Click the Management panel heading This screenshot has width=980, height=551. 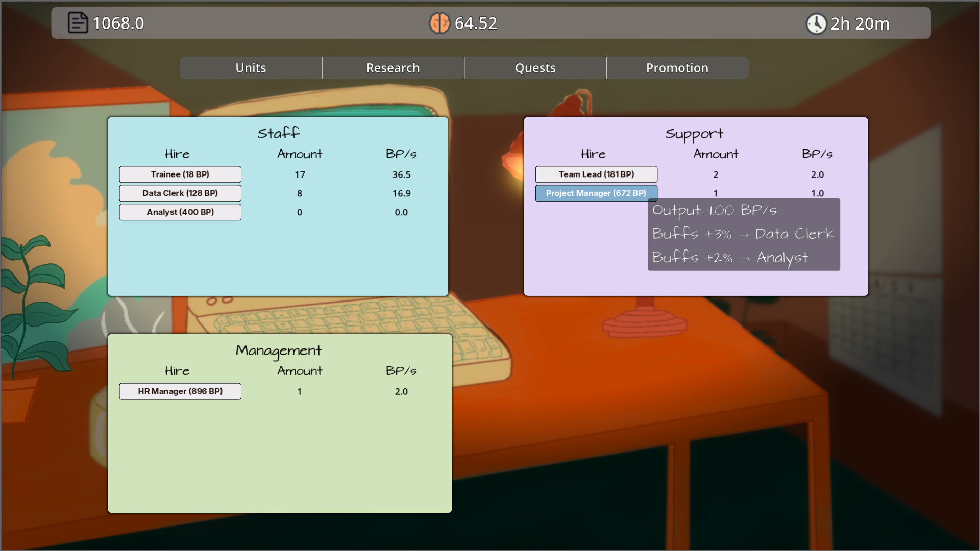(278, 350)
